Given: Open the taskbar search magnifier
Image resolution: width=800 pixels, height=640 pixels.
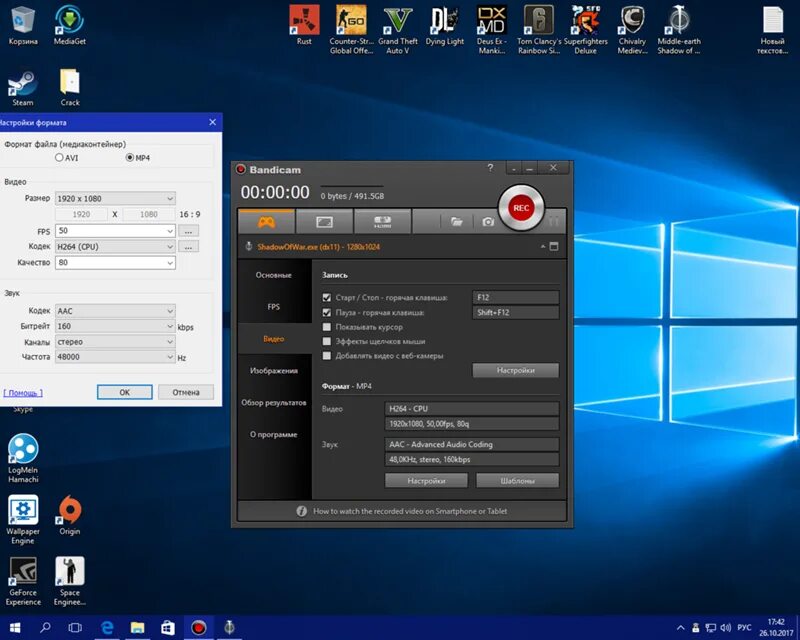Looking at the screenshot, I should pyautogui.click(x=45, y=627).
